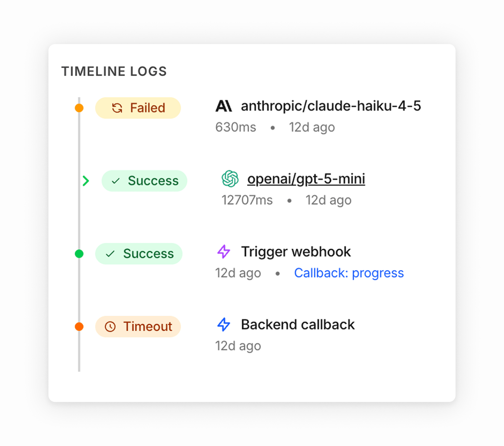This screenshot has width=504, height=446.
Task: Click the clock icon in Timeout badge
Action: click(x=110, y=326)
